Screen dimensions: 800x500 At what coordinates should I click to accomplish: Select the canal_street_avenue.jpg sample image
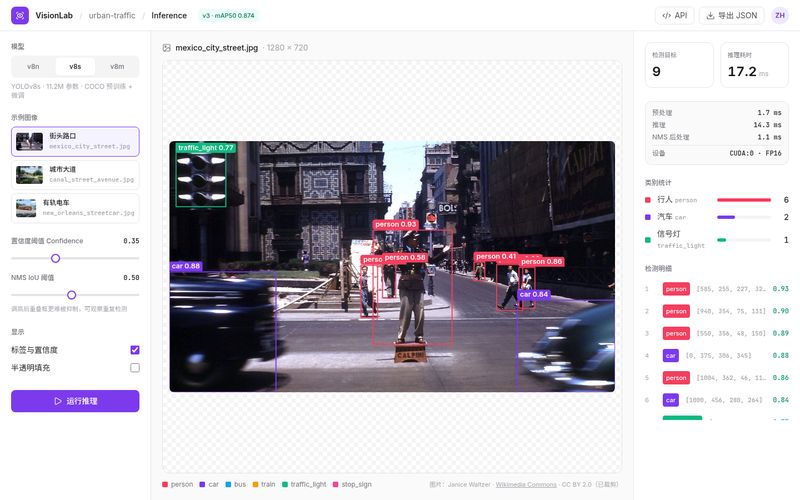pos(75,174)
